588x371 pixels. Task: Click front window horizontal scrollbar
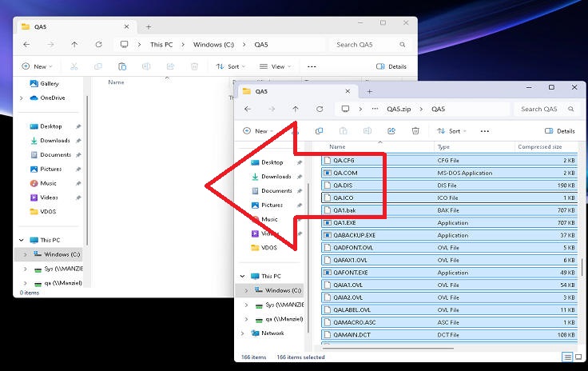[x=387, y=348]
